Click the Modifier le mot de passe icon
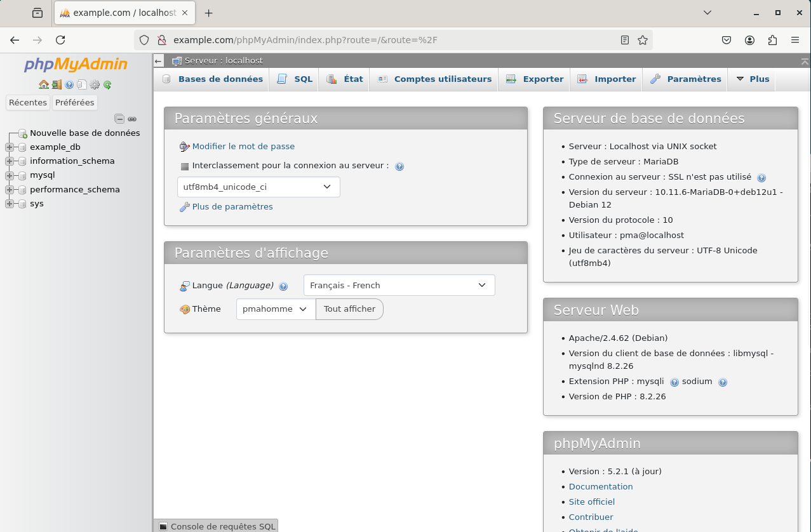This screenshot has height=532, width=811. (x=184, y=147)
